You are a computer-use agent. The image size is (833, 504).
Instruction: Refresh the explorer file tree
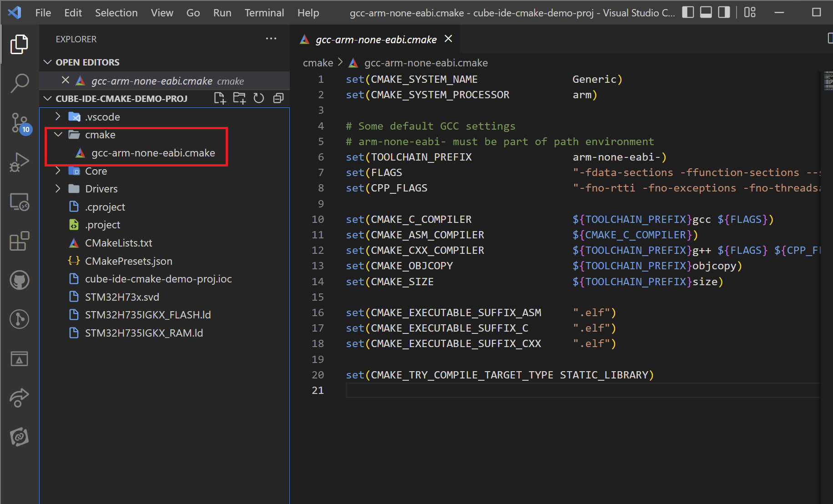259,98
